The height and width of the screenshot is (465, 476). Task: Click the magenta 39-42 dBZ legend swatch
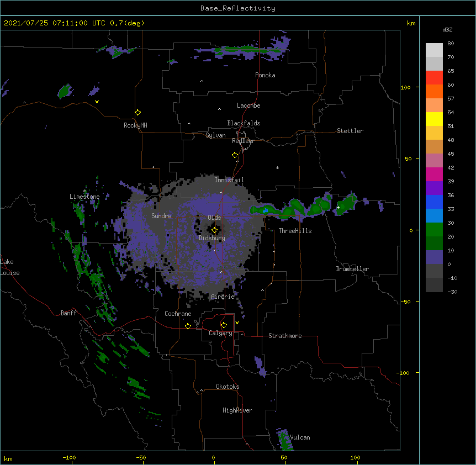(434, 174)
